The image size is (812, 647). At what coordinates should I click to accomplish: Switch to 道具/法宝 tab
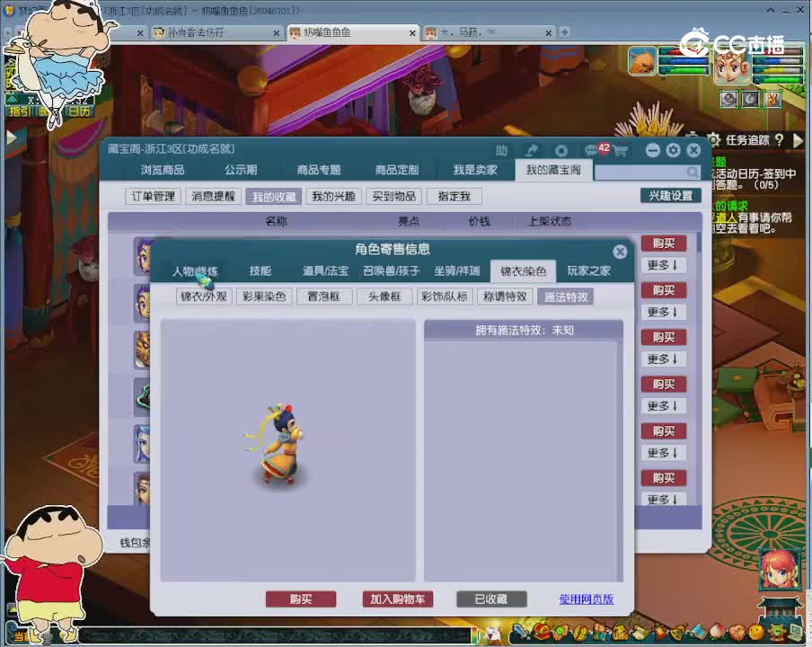tap(326, 270)
